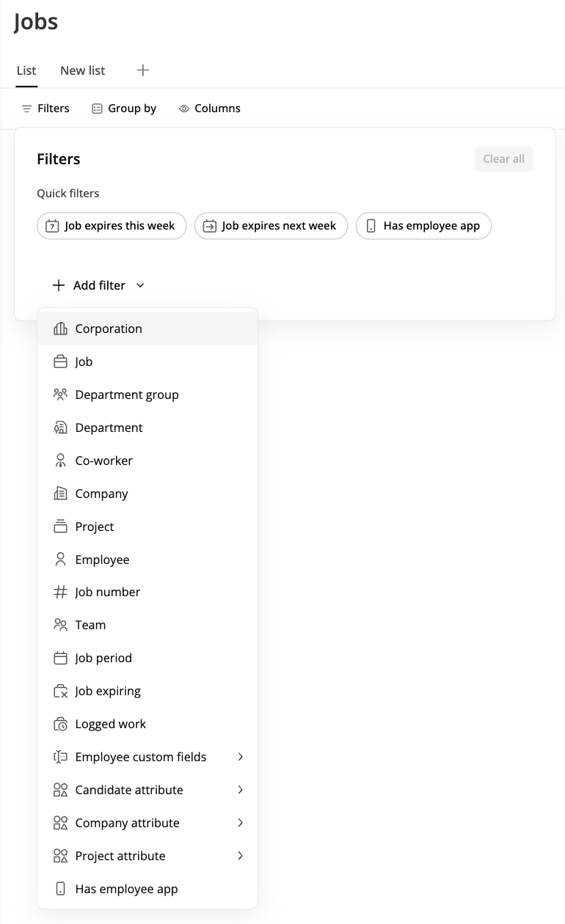Select Project from the filter menu
Screen dimensions: 565x924
coord(95,527)
